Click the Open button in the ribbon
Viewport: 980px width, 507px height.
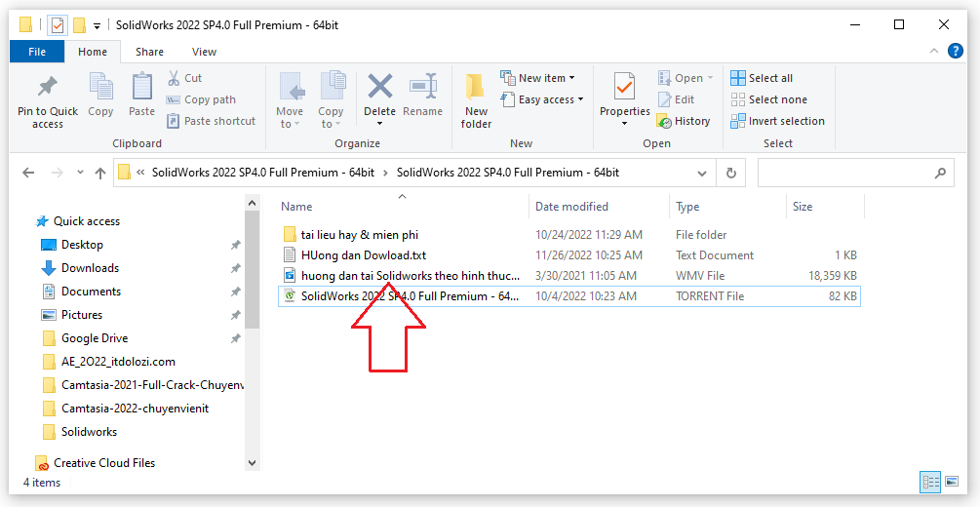(686, 78)
